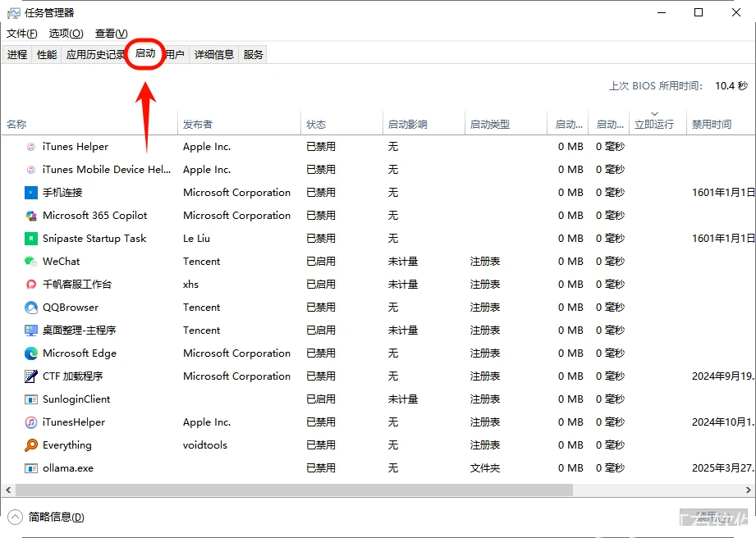Open the 查看(V) menu
This screenshot has width=756, height=538.
[x=112, y=34]
